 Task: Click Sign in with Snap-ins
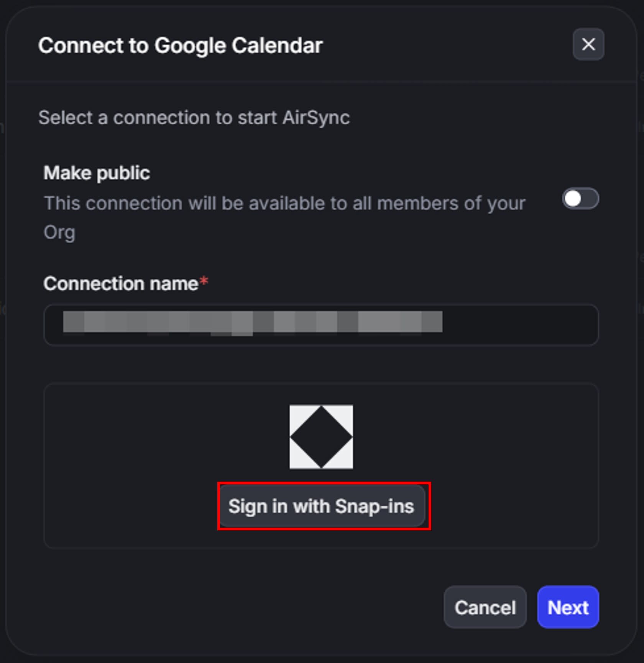pos(322,506)
